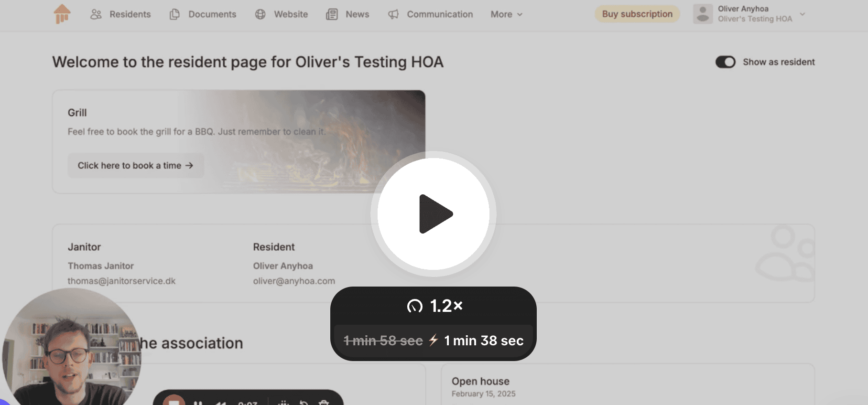Open the account dropdown chevron
The height and width of the screenshot is (405, 868).
tap(803, 14)
